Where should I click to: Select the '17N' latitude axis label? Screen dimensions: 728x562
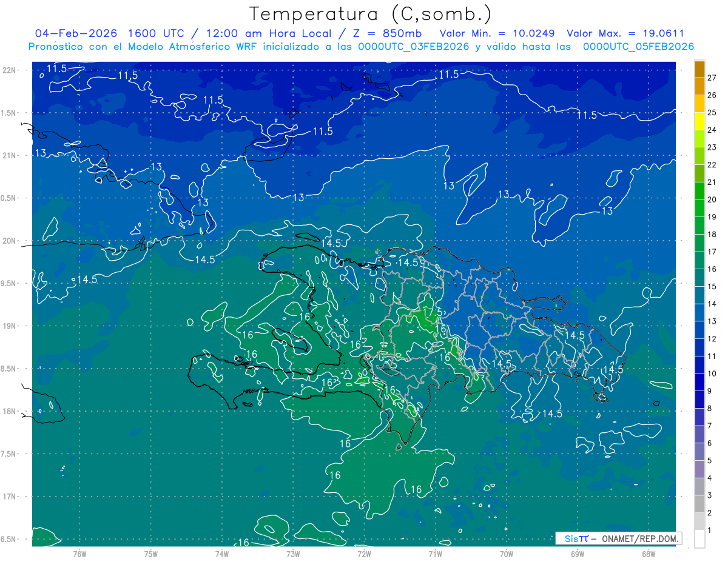click(10, 497)
